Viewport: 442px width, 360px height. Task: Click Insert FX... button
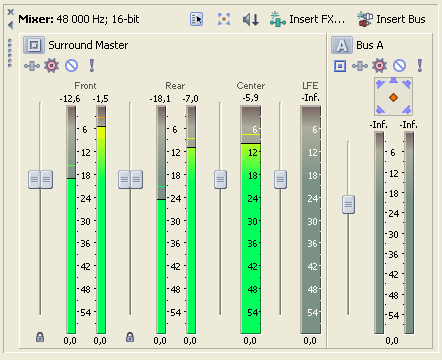click(x=307, y=19)
